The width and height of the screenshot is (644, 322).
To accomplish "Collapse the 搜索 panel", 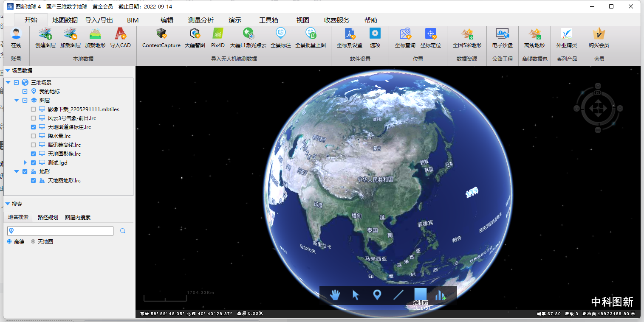I will (8, 204).
